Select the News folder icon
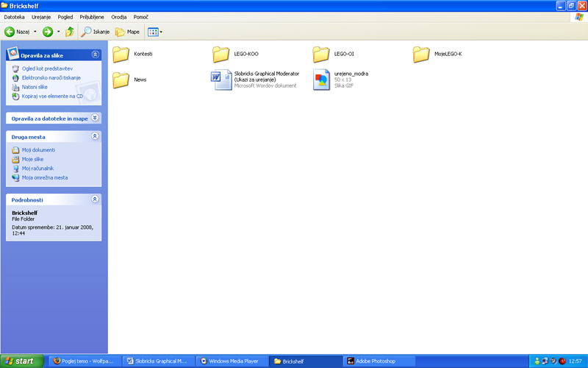 point(121,80)
